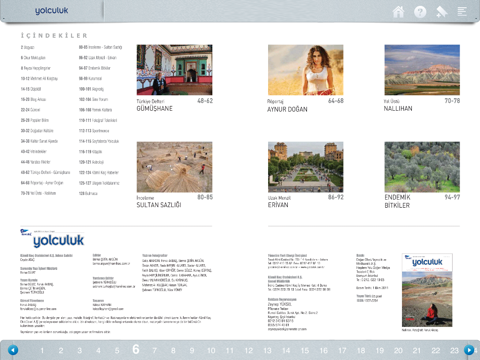This screenshot has width=480, height=360.
Task: Tap page range 64-68 beside Aynur Doğan
Action: [x=336, y=101]
